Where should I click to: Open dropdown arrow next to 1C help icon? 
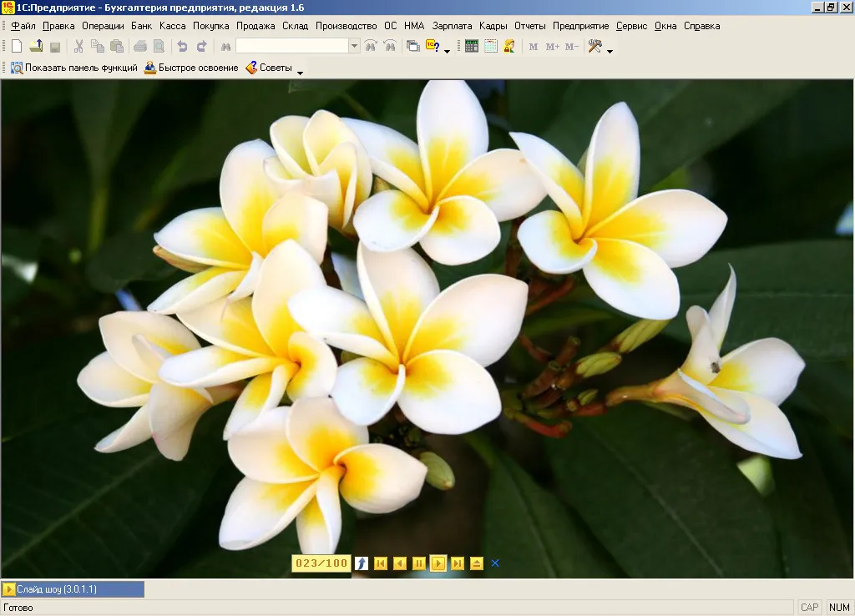[x=448, y=51]
